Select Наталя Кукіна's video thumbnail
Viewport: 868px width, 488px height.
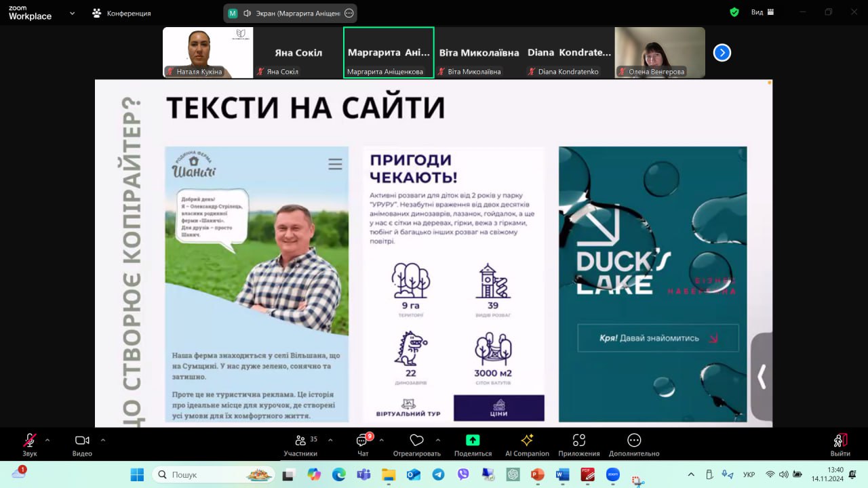(x=208, y=52)
